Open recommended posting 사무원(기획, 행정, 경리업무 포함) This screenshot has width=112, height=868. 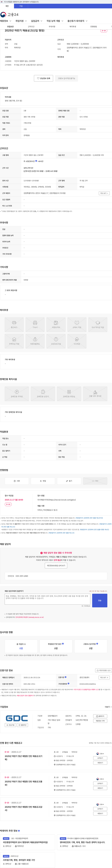[x=19, y=860]
